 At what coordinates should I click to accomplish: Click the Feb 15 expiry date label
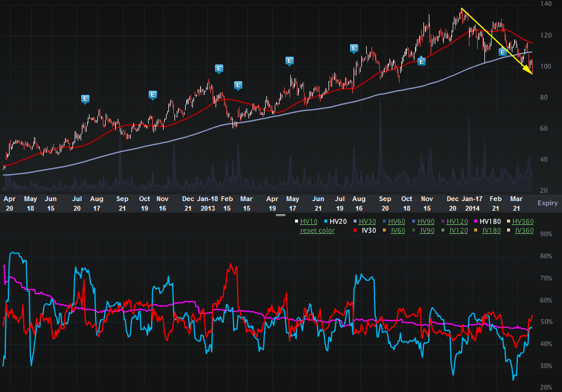[x=227, y=203]
